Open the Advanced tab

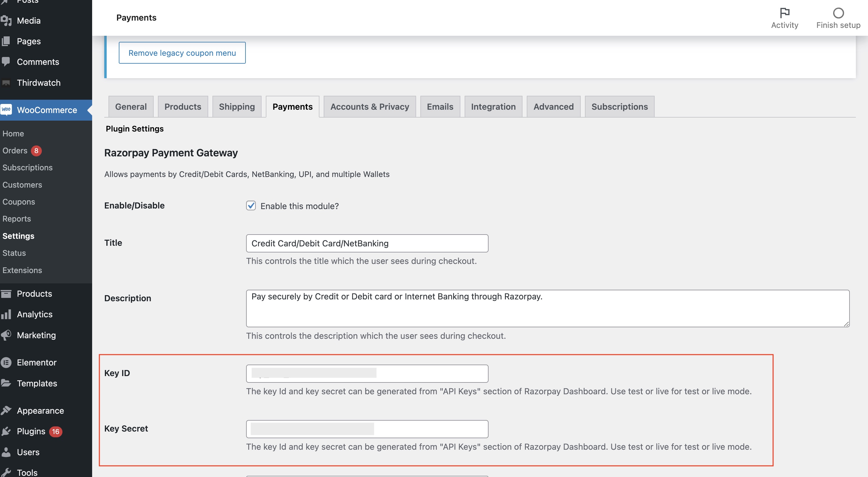(553, 106)
